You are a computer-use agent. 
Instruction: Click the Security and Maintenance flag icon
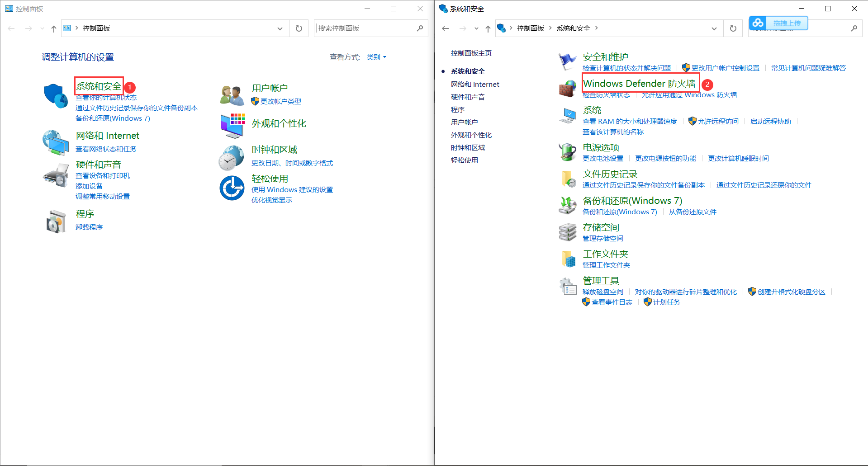tap(567, 61)
